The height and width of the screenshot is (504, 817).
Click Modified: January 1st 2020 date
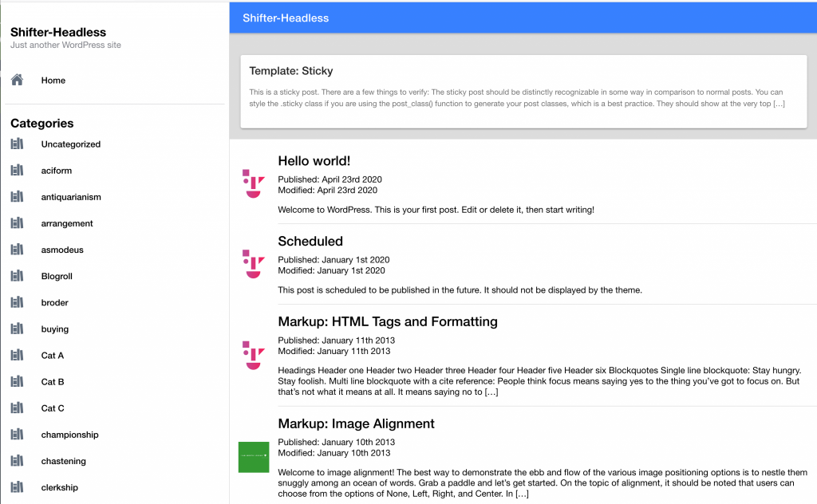(x=331, y=271)
